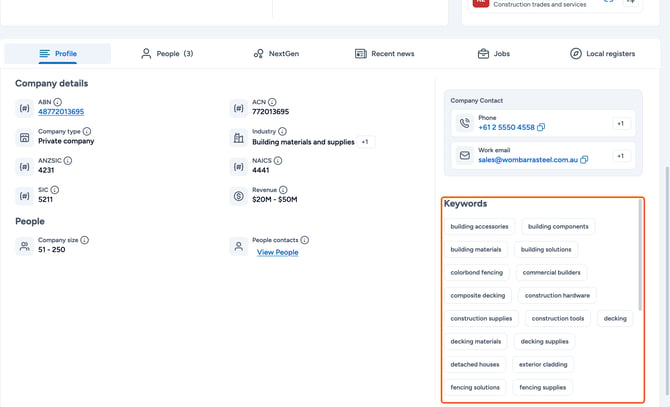This screenshot has width=670, height=407.
Task: Click the Company size info icon
Action: tap(85, 240)
